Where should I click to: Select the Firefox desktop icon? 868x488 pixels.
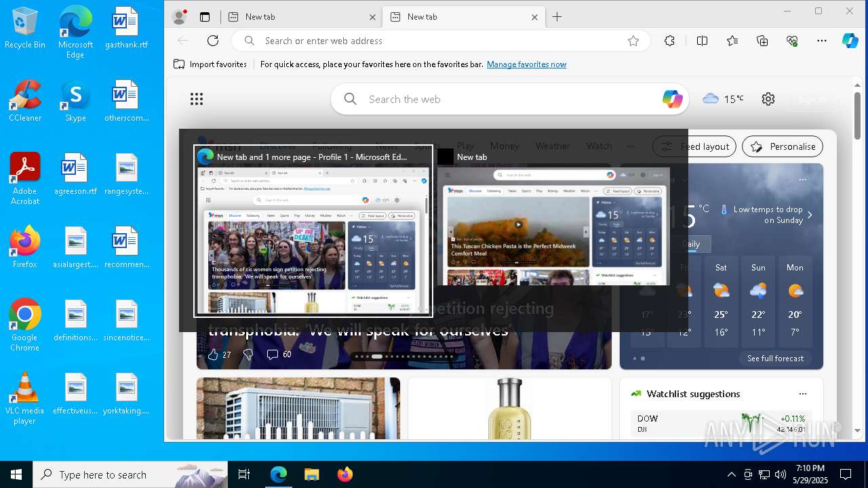point(25,247)
